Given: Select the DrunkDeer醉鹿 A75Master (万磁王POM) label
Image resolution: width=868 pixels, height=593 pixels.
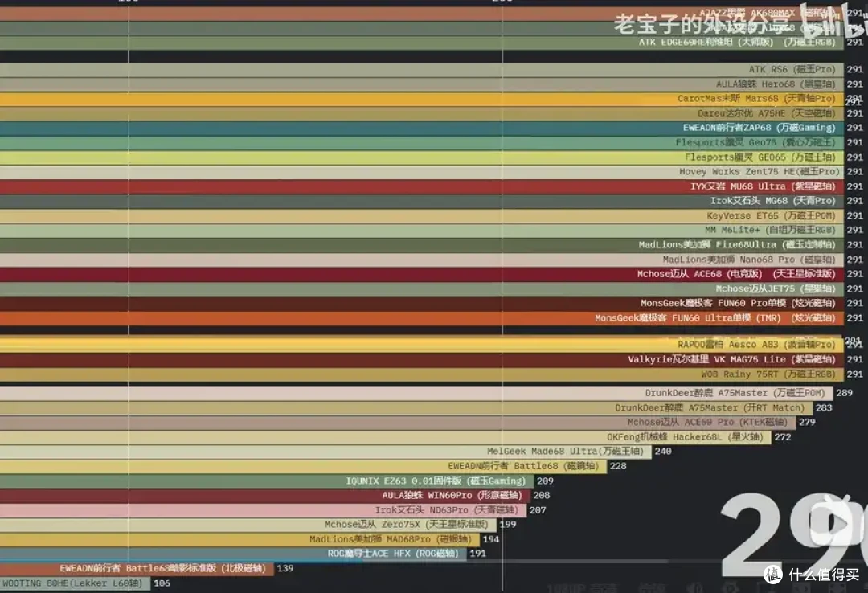Looking at the screenshot, I should click(x=735, y=393).
